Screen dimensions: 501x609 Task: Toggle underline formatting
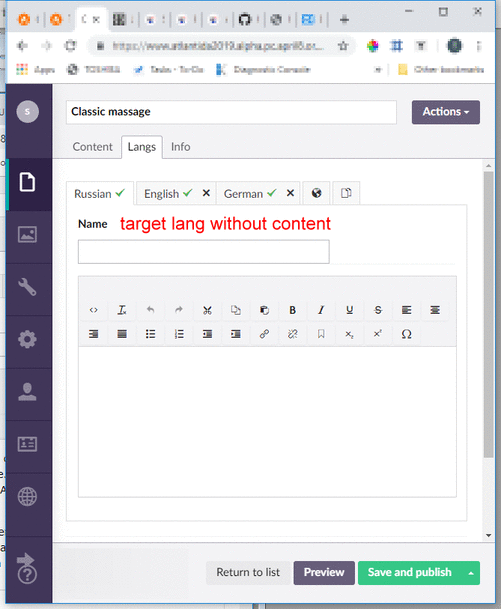pos(350,310)
